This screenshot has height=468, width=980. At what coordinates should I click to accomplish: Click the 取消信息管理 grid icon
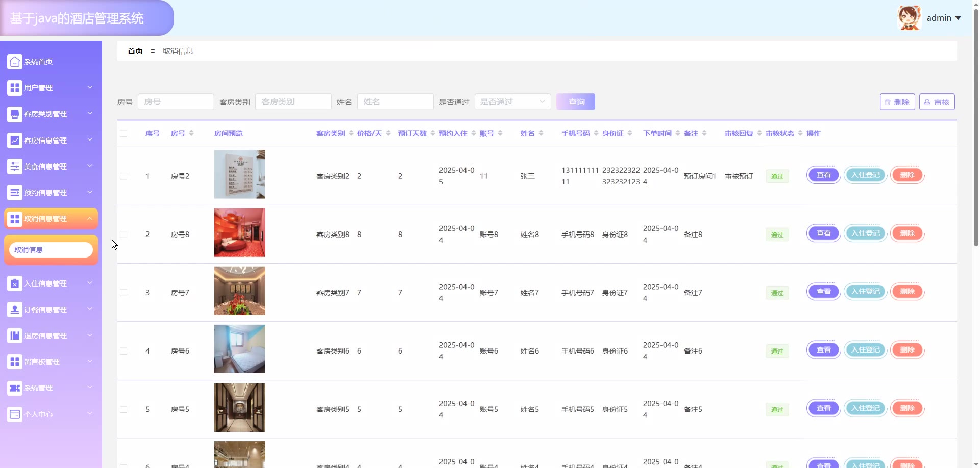tap(15, 219)
